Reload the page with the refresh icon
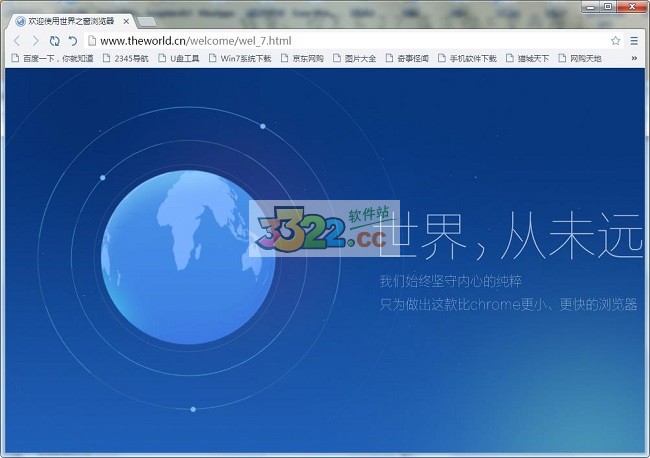The image size is (650, 458). click(x=54, y=41)
